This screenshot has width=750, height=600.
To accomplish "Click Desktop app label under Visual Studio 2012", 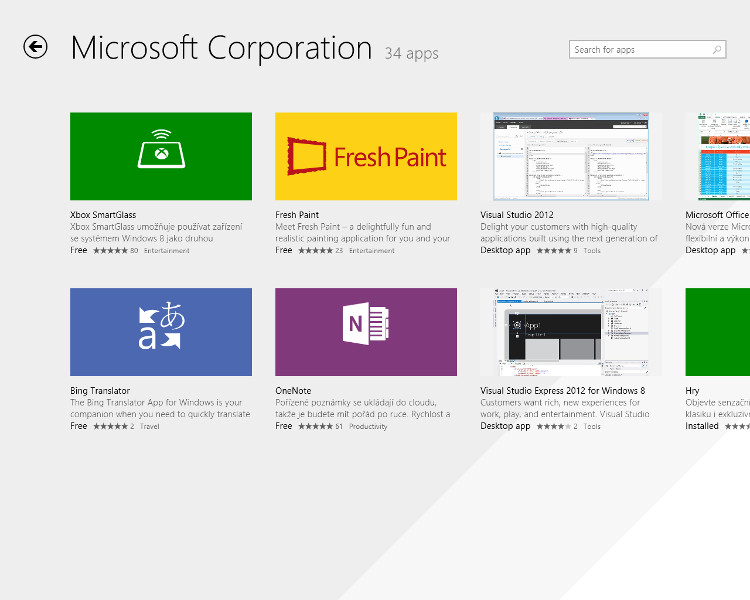I will click(x=505, y=250).
